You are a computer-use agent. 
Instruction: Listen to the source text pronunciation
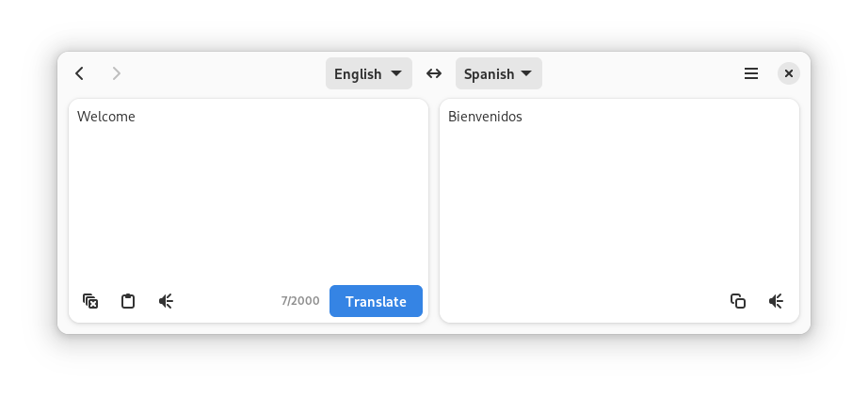(166, 301)
